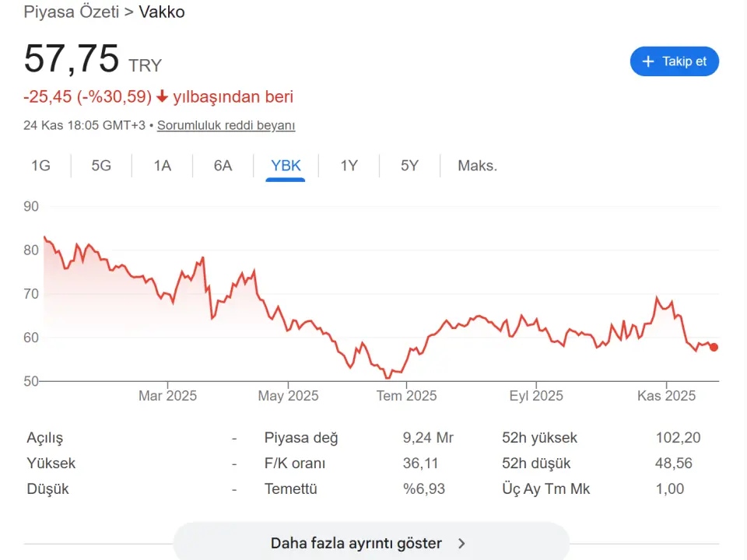This screenshot has width=747, height=560.
Task: Follow Vakko stock with Takip et
Action: 674,61
